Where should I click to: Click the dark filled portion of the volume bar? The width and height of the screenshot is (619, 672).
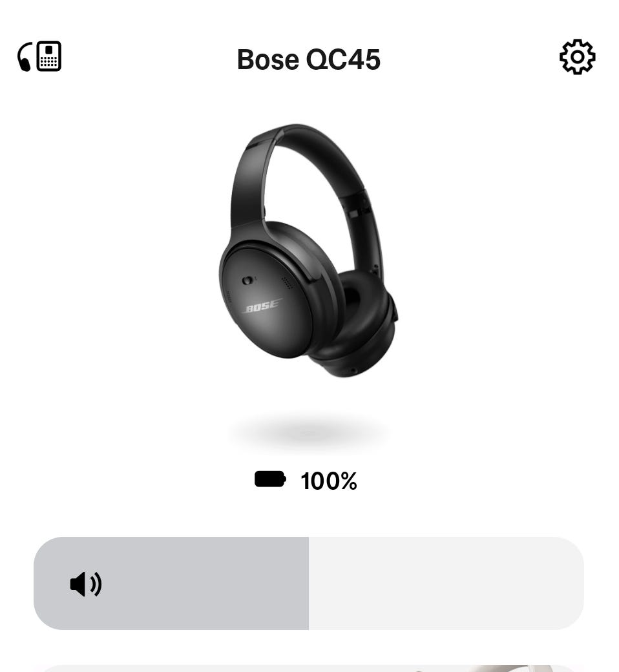tap(171, 583)
